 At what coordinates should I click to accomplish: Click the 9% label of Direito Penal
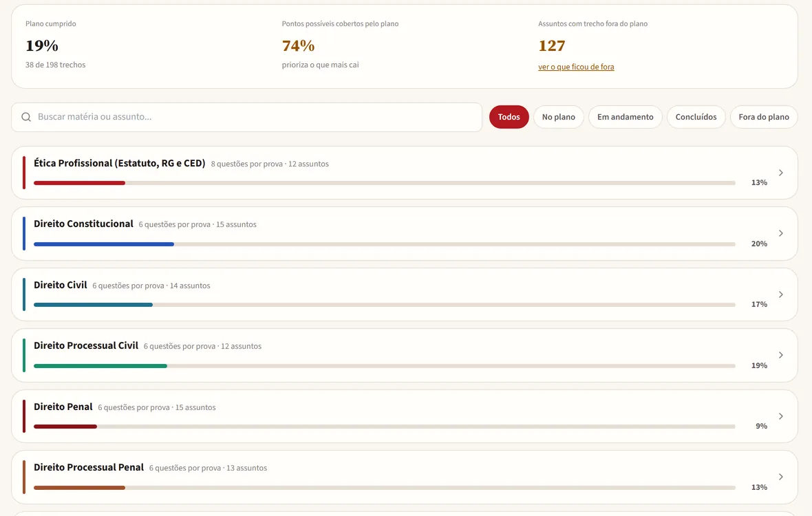[761, 426]
